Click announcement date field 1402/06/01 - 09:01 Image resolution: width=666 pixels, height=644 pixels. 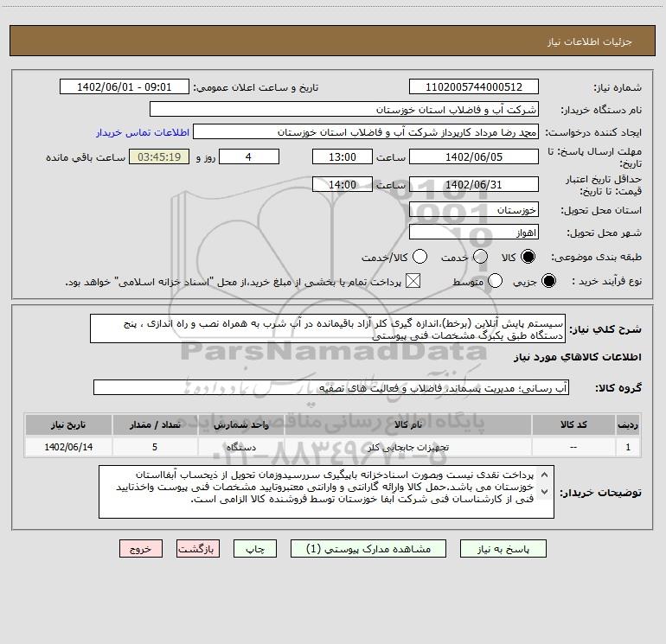(125, 87)
